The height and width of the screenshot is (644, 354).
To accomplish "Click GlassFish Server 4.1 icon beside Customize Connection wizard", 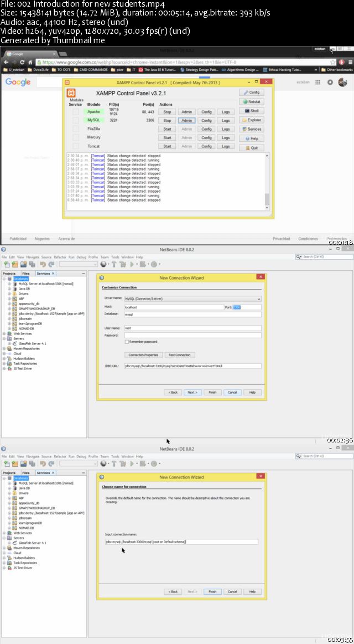I will [15, 343].
